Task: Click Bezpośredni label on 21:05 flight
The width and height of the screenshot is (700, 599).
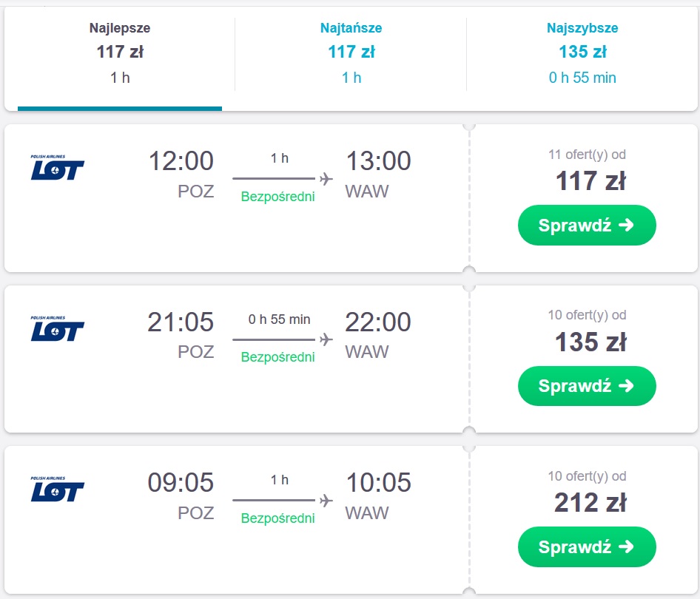Action: click(277, 357)
